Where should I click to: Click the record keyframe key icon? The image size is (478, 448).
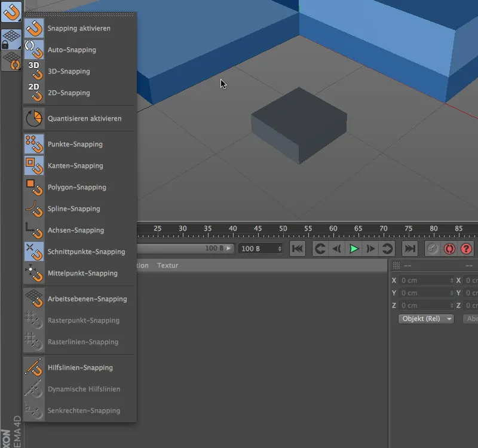[432, 248]
